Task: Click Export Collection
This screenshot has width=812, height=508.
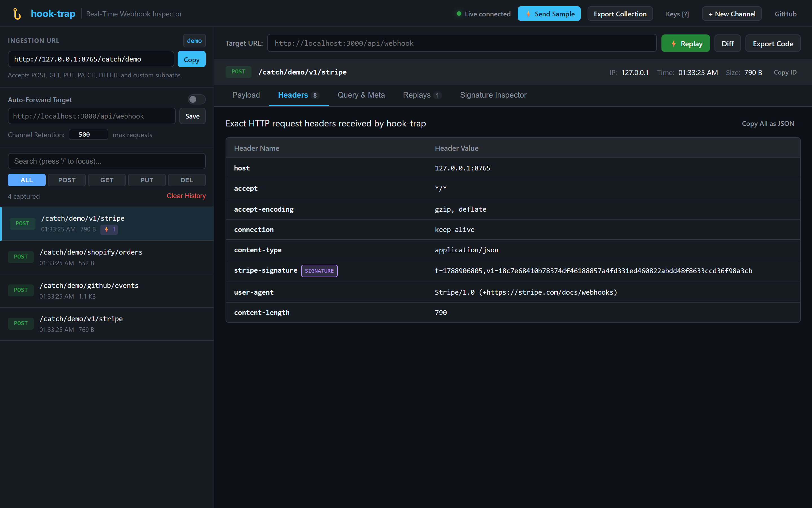Action: click(x=620, y=14)
